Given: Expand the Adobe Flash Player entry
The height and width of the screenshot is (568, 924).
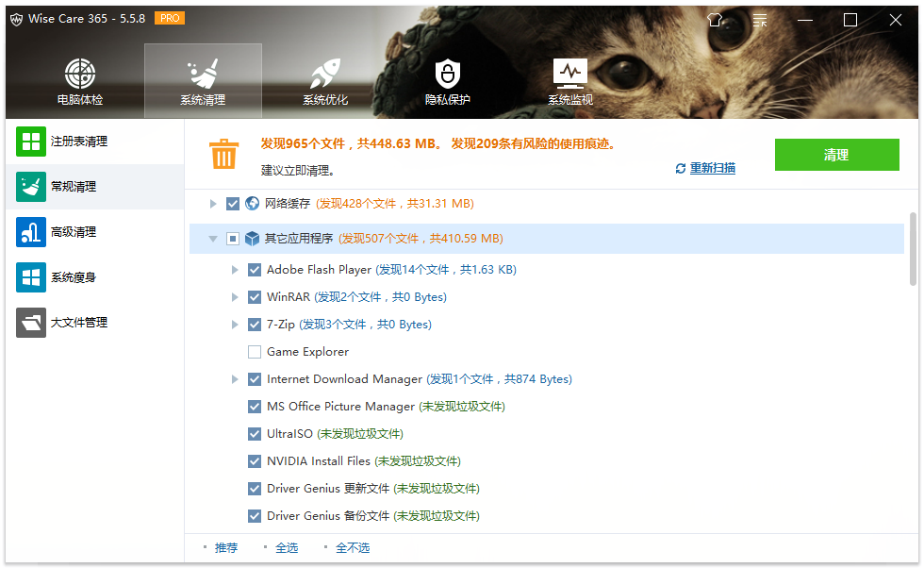Looking at the screenshot, I should pos(235,270).
